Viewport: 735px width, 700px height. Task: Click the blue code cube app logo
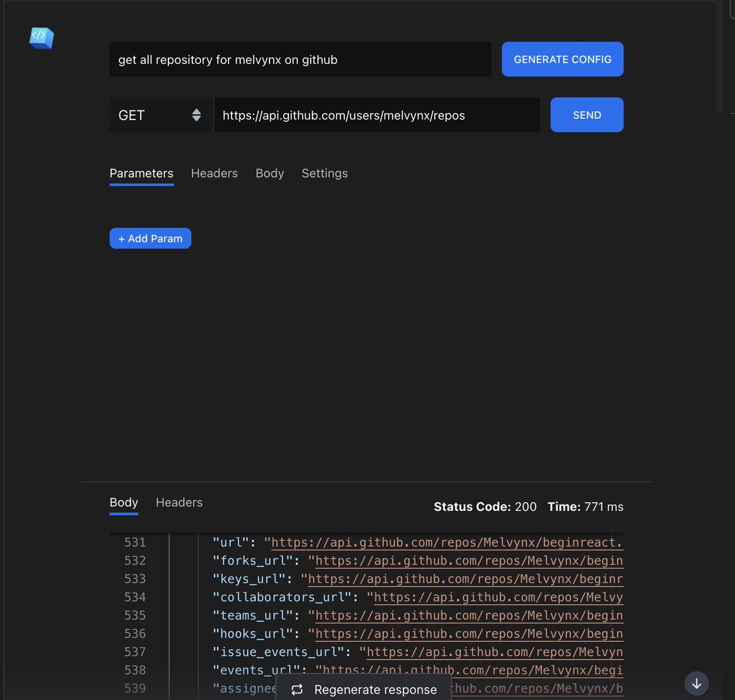tap(42, 38)
